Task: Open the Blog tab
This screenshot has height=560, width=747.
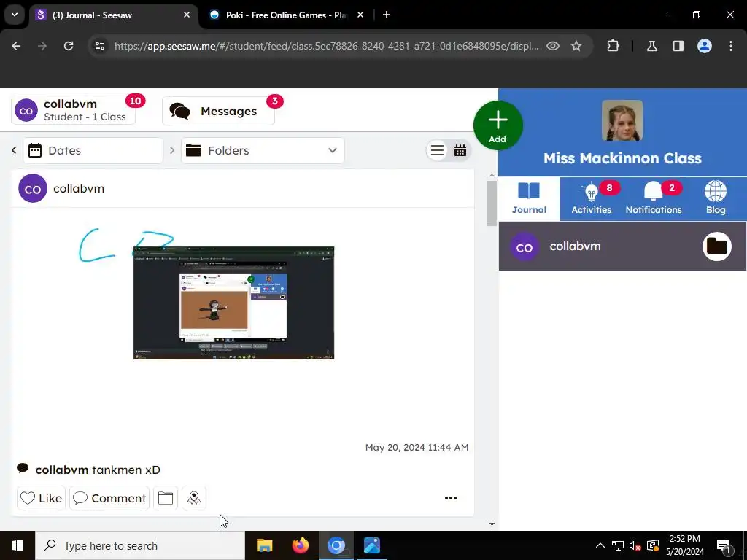Action: point(716,199)
